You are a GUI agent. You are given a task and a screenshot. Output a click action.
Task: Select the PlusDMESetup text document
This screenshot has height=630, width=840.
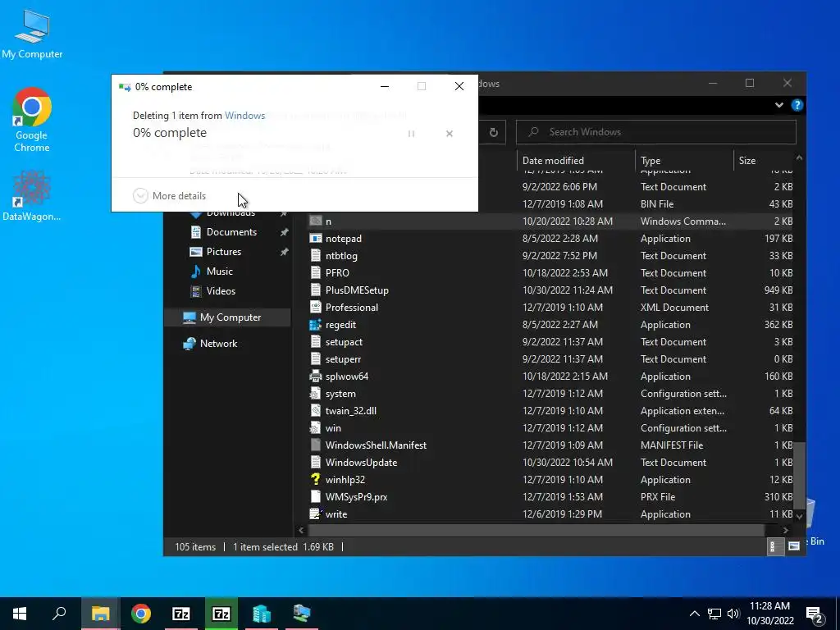pos(550,290)
